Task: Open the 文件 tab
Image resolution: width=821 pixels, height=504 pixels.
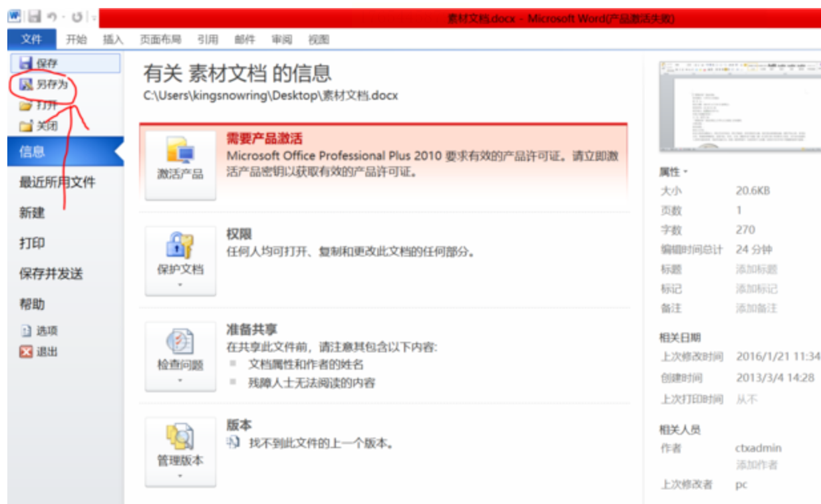Action: click(31, 40)
